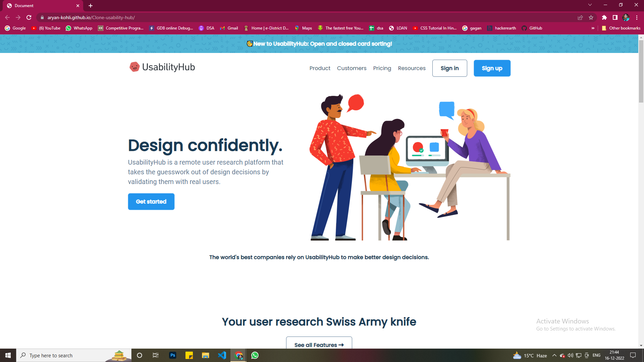Open the Chrome extensions puzzle icon

pos(604,17)
